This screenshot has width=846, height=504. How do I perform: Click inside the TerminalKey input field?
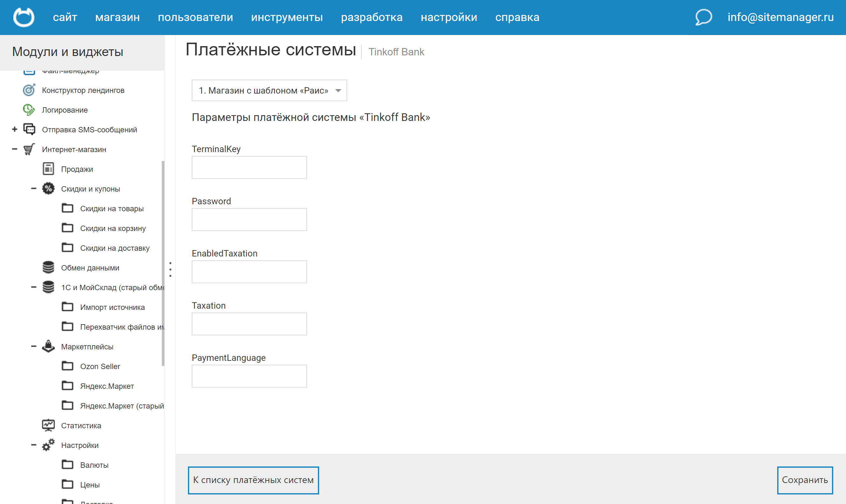tap(249, 167)
